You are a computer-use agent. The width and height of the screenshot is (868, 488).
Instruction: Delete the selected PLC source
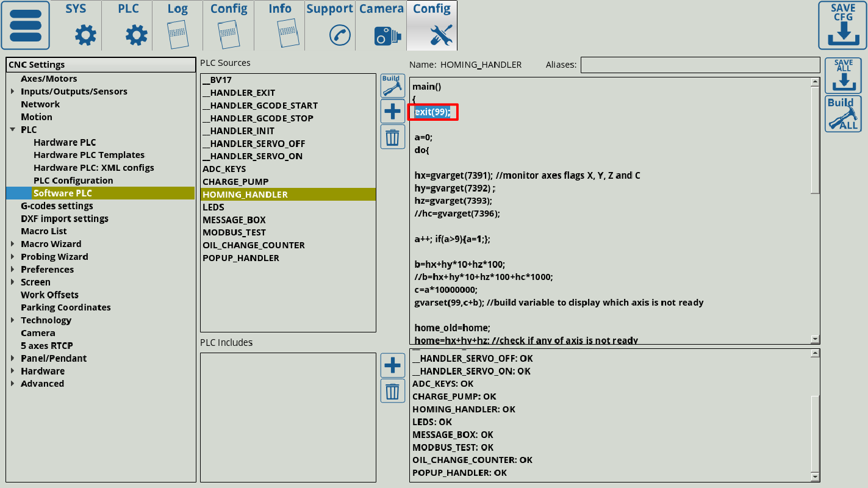[x=392, y=137]
